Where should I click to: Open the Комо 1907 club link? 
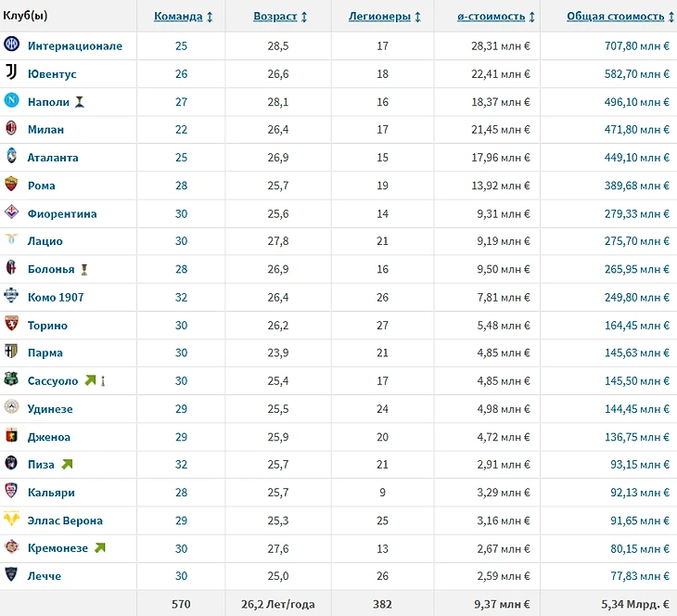[x=56, y=297]
